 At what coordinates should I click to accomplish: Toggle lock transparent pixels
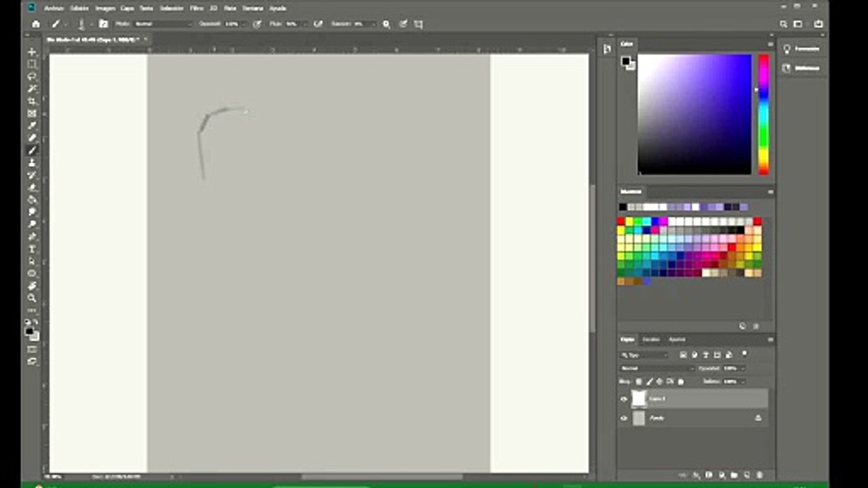pos(639,382)
